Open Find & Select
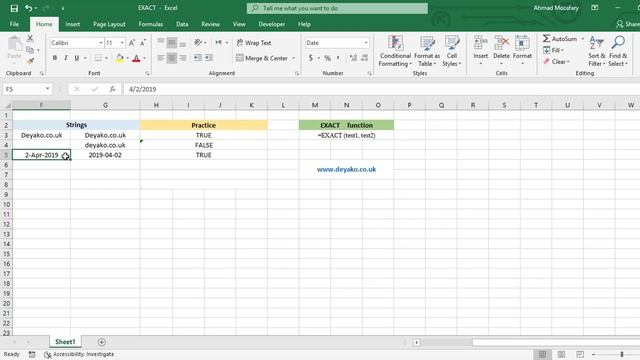The image size is (640, 360). pyautogui.click(x=618, y=51)
